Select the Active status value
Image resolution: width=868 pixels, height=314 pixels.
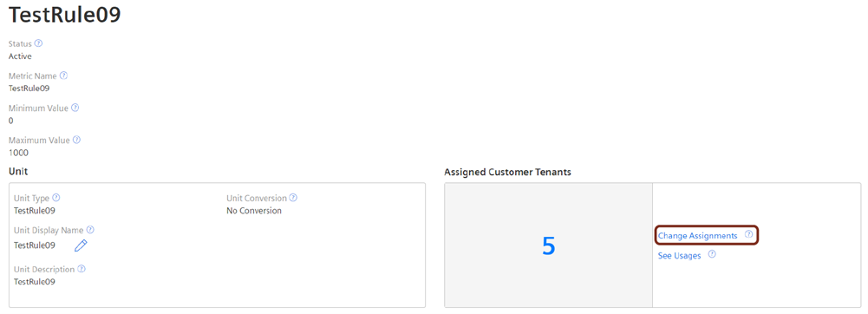(20, 56)
